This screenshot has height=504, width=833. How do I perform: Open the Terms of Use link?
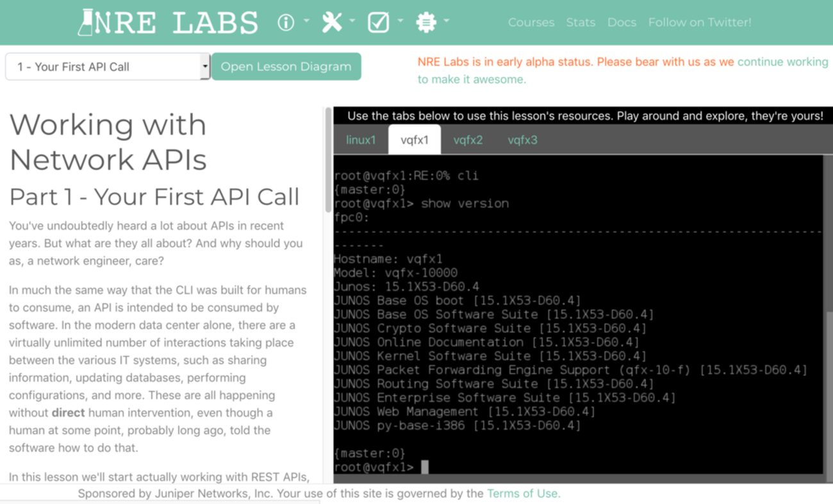pyautogui.click(x=524, y=494)
